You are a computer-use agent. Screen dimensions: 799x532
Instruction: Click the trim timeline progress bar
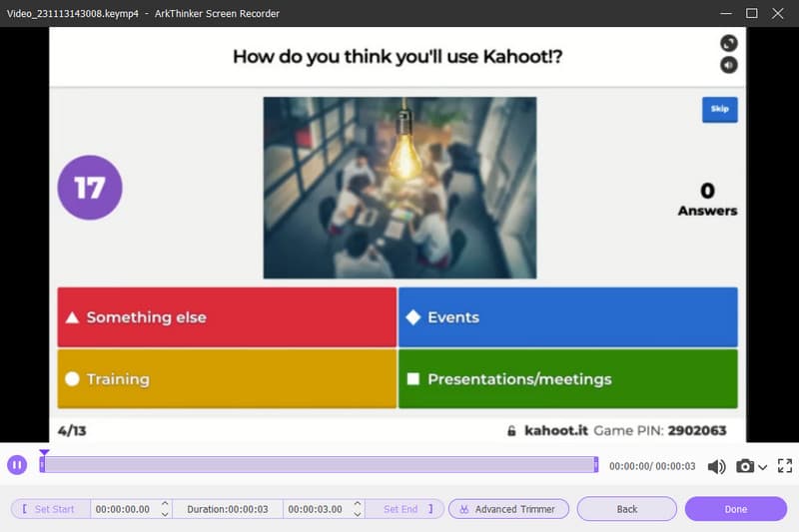coord(319,464)
